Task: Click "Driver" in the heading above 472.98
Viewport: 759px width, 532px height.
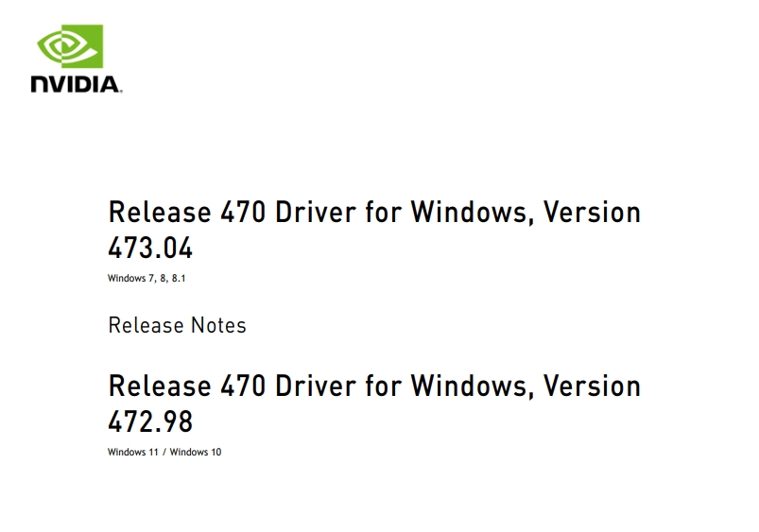Action: point(316,386)
